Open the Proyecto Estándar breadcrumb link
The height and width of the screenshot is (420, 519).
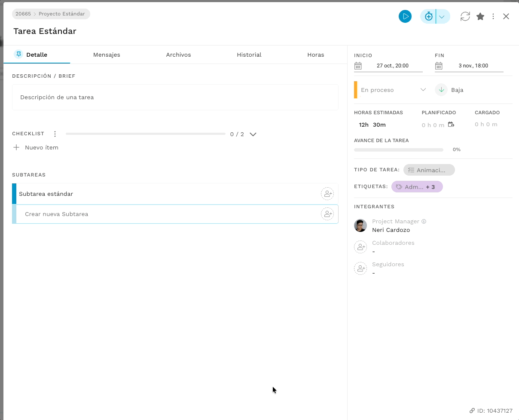point(62,14)
